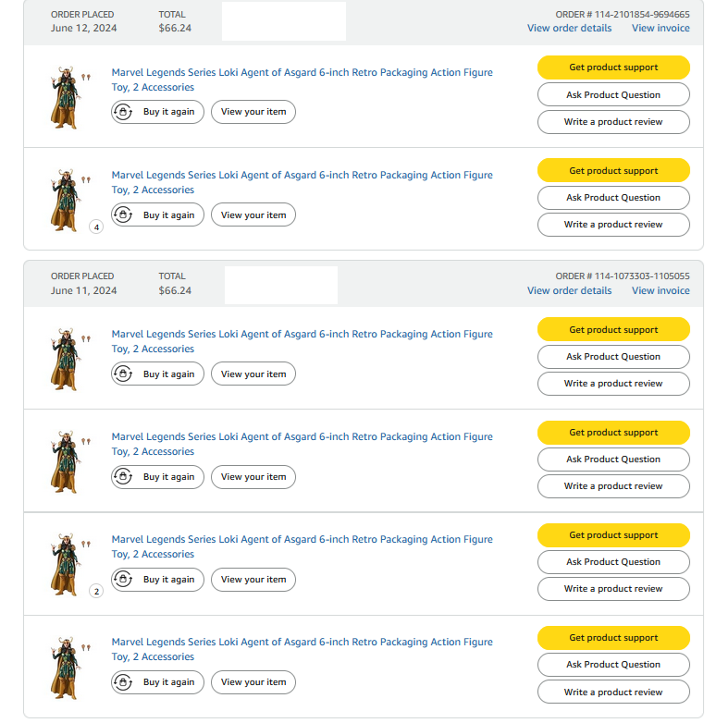
Task: Get product support for first June 12 item
Action: pyautogui.click(x=613, y=67)
